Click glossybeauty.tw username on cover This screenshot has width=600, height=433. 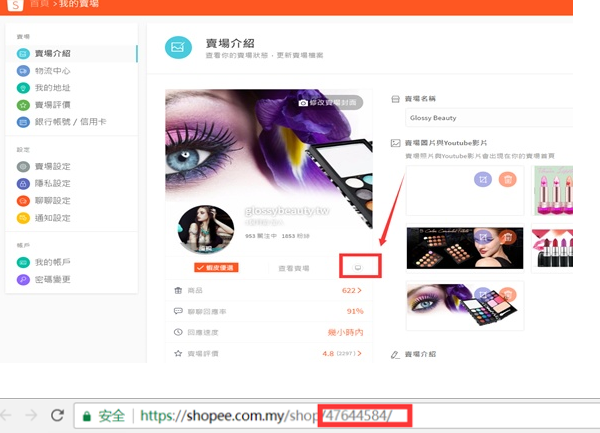coord(287,211)
